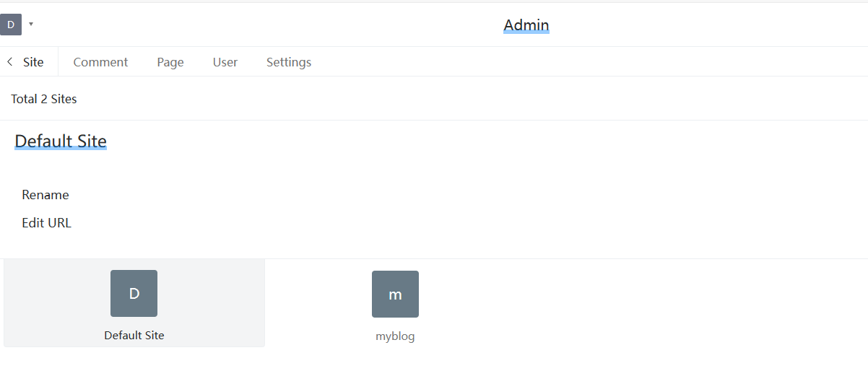Viewport: 868px width, 384px height.
Task: Click the Total 2 Sites text
Action: pos(44,99)
